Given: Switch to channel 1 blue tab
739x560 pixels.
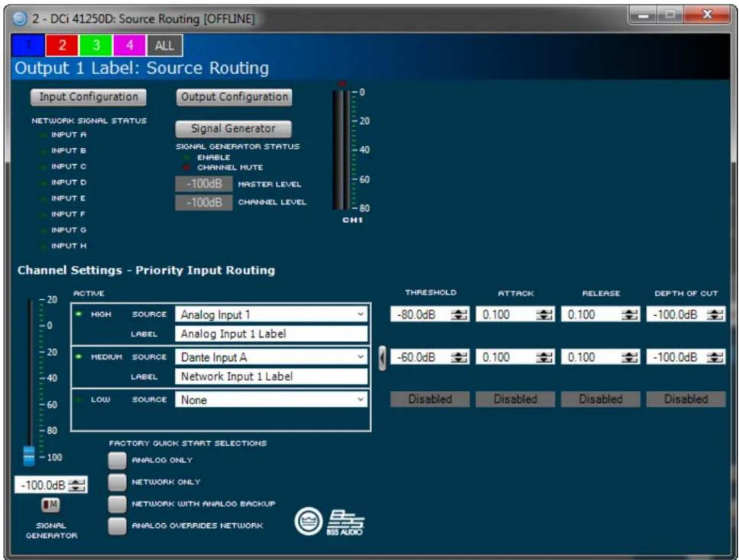Looking at the screenshot, I should [28, 46].
